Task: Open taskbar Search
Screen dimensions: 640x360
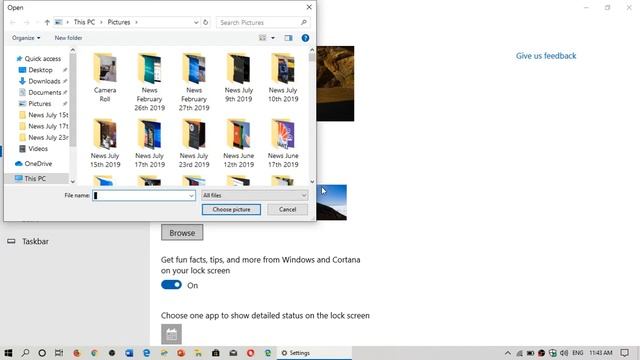Action: (25, 353)
